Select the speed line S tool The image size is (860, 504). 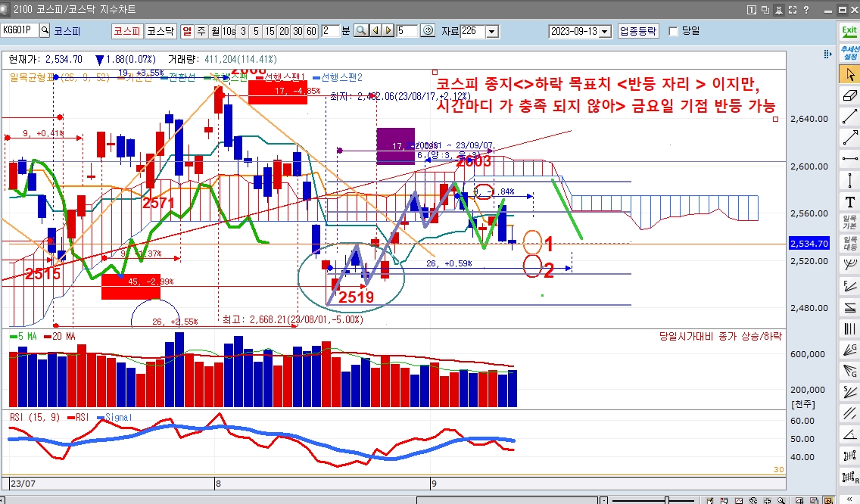pyautogui.click(x=849, y=391)
